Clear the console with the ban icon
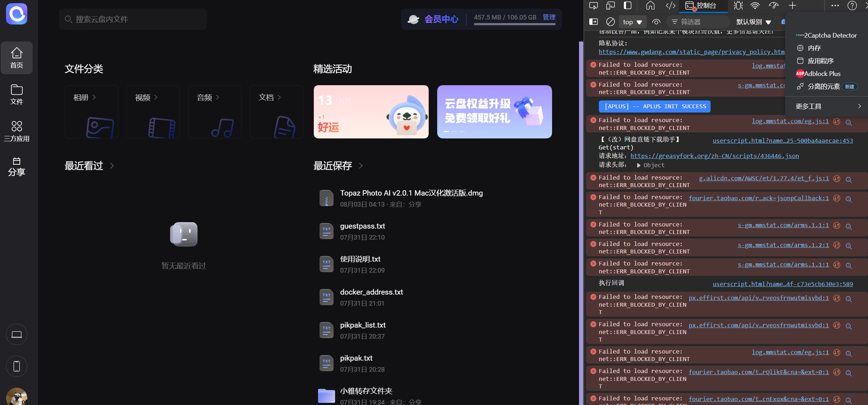 [610, 22]
